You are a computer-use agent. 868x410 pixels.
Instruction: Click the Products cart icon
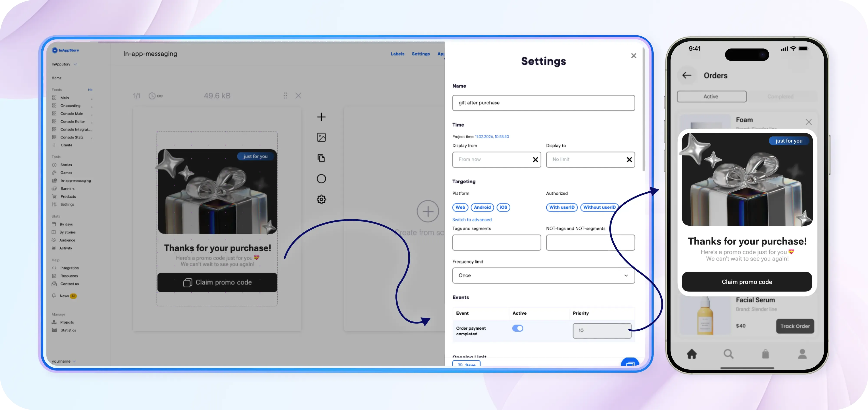coord(54,196)
